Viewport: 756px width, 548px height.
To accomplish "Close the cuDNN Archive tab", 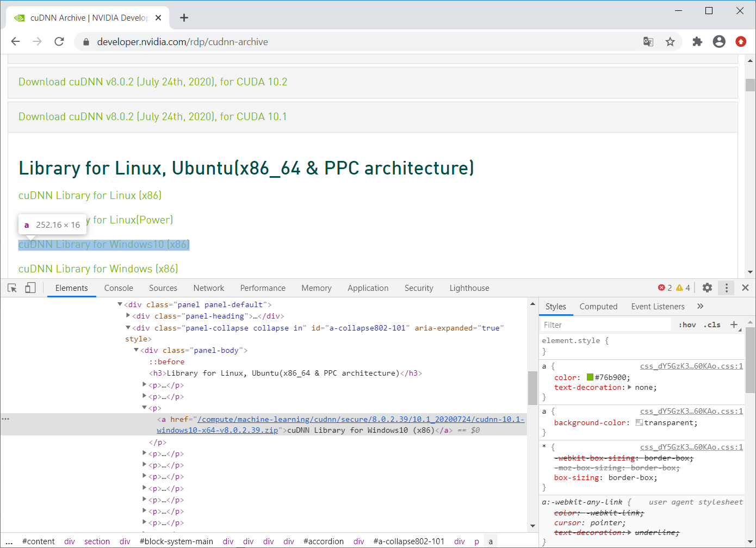I will click(158, 18).
